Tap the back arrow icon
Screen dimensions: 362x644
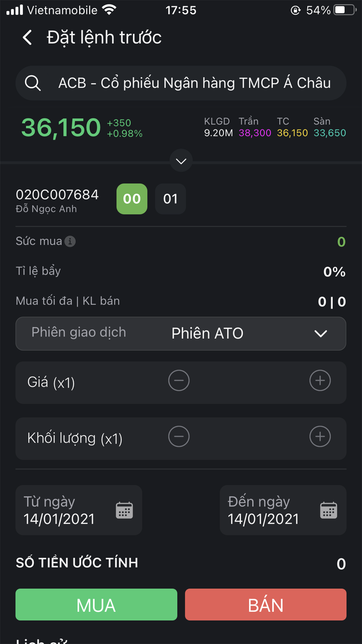(28, 37)
